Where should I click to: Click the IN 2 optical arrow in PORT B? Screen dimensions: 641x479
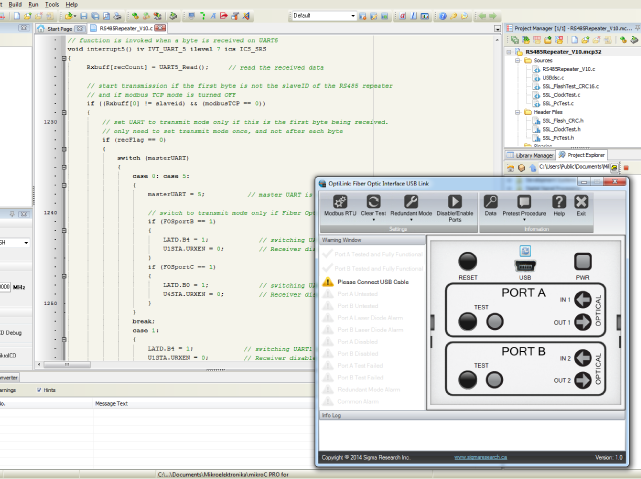pyautogui.click(x=583, y=358)
